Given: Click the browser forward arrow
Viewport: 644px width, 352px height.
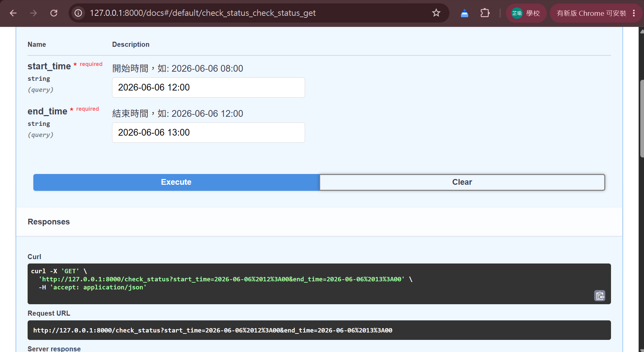Looking at the screenshot, I should click(x=33, y=13).
